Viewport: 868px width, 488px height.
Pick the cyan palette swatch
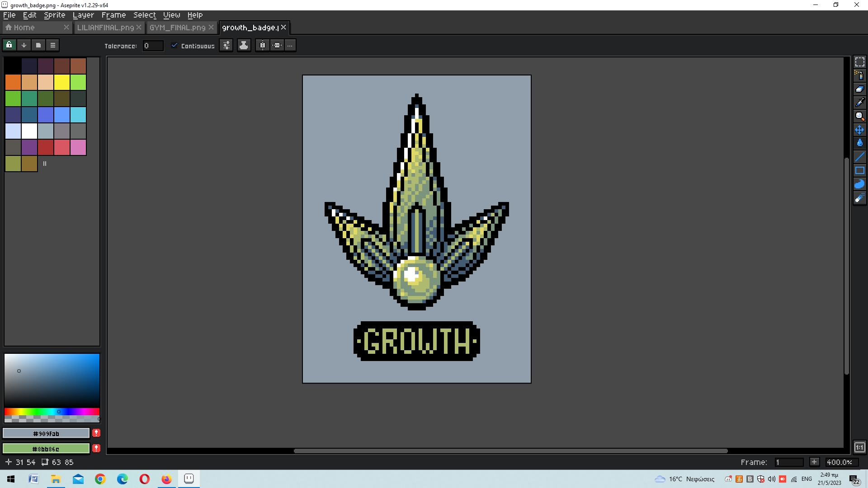pyautogui.click(x=78, y=115)
